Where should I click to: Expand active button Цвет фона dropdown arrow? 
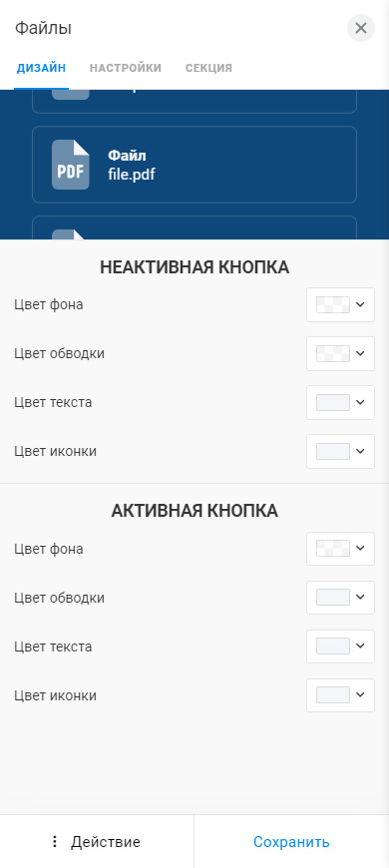(360, 549)
